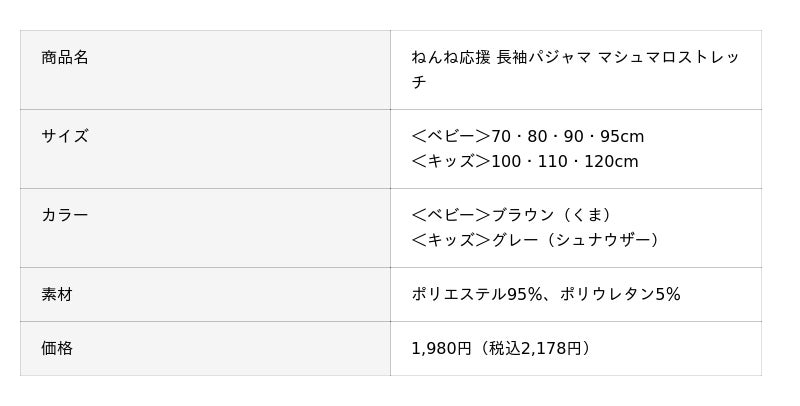This screenshot has height=406, width=800.
Task: Click the ねんね応援 text in product name
Action: tap(451, 58)
